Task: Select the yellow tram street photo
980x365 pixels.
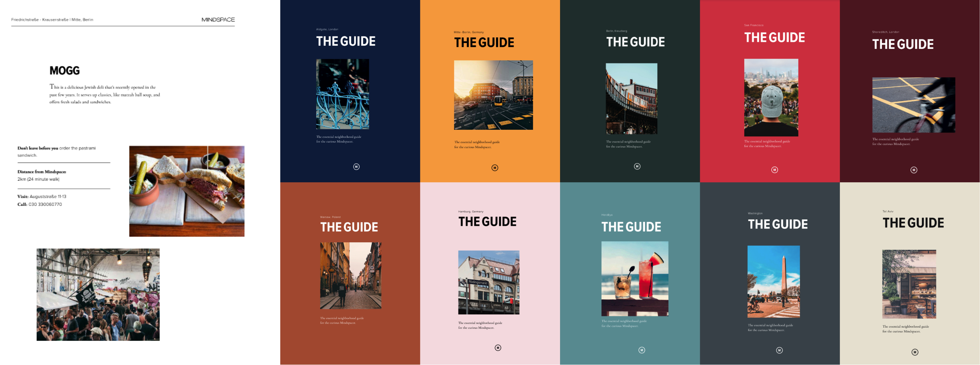Action: (x=494, y=95)
